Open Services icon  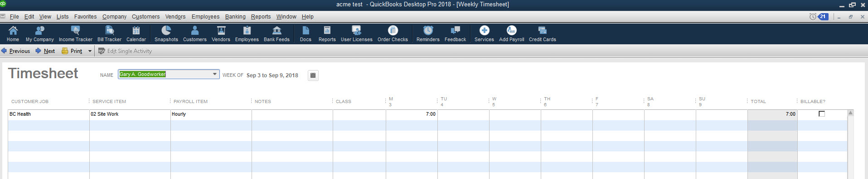point(485,34)
